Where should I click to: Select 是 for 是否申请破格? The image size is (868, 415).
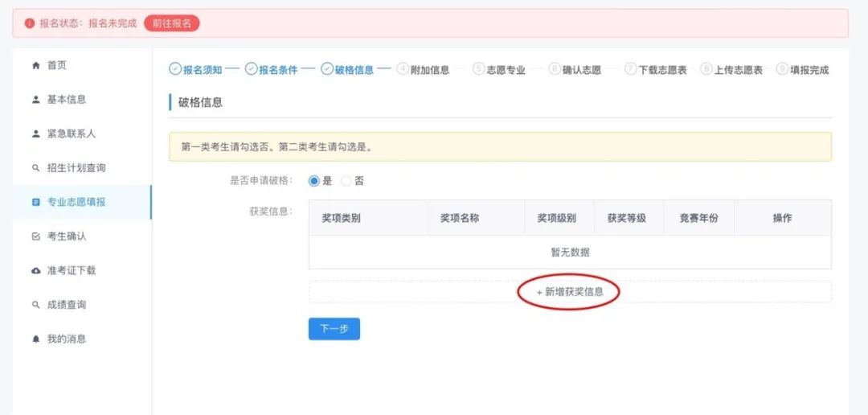pos(314,181)
